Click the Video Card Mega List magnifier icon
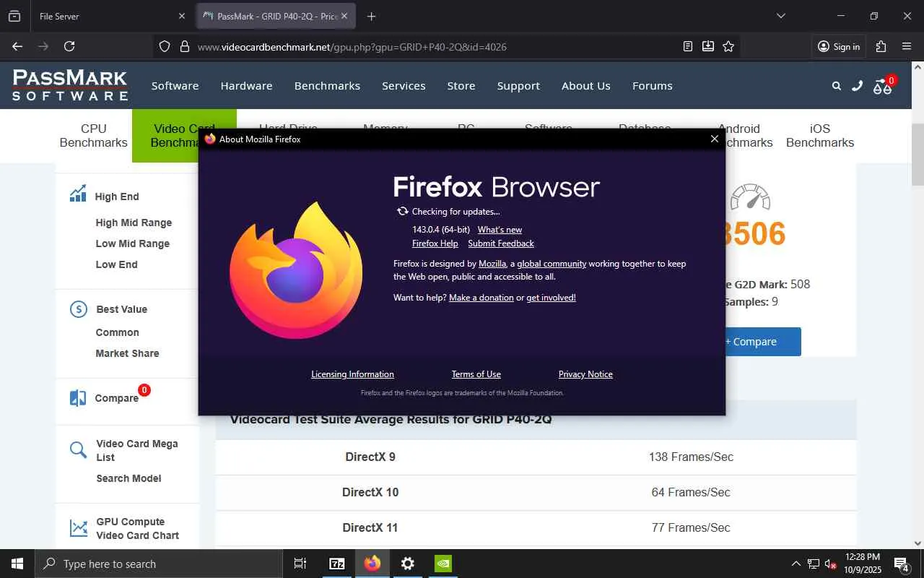The height and width of the screenshot is (578, 924). tap(78, 450)
